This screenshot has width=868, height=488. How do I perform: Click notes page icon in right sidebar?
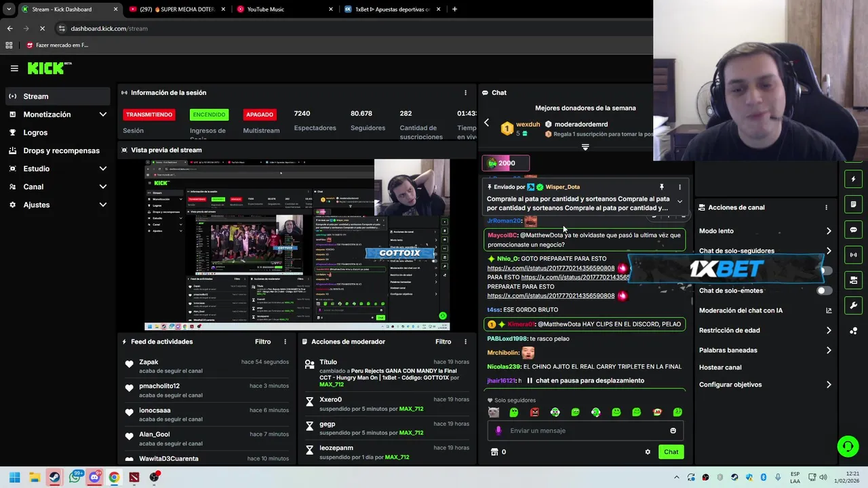(x=853, y=204)
